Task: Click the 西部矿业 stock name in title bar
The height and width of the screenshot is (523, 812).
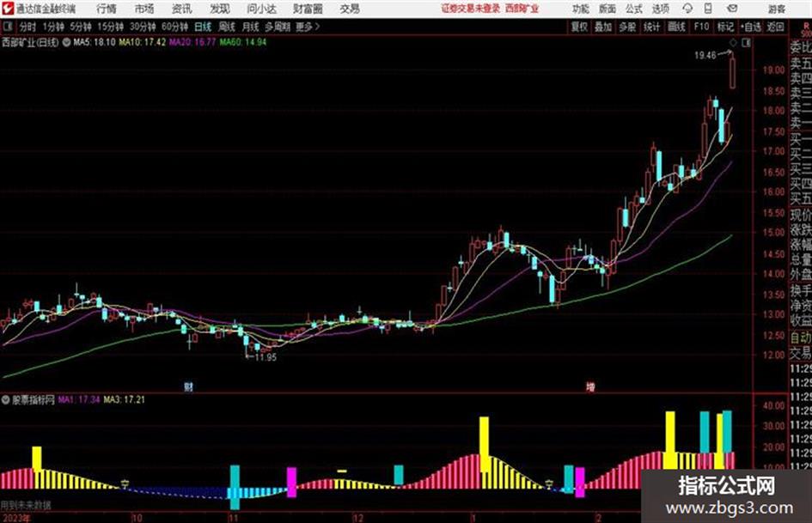Action: pos(522,9)
